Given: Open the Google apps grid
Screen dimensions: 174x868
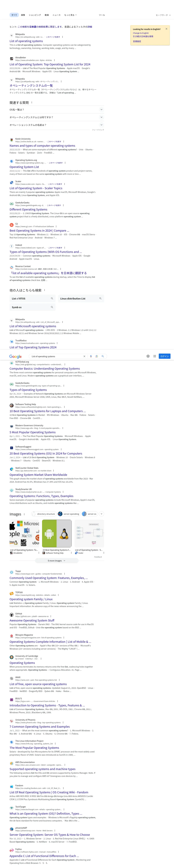Looking at the screenshot, I should (x=155, y=356).
